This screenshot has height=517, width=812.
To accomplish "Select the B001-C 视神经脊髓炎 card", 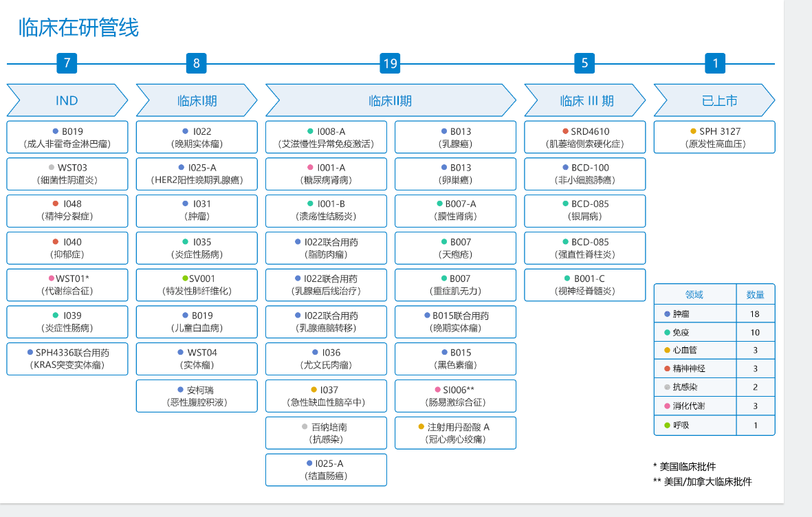I will pos(585,285).
